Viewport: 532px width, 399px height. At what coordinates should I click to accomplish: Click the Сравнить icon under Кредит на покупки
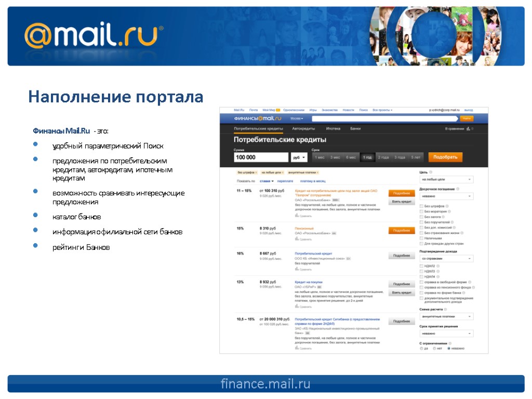pos(297,307)
